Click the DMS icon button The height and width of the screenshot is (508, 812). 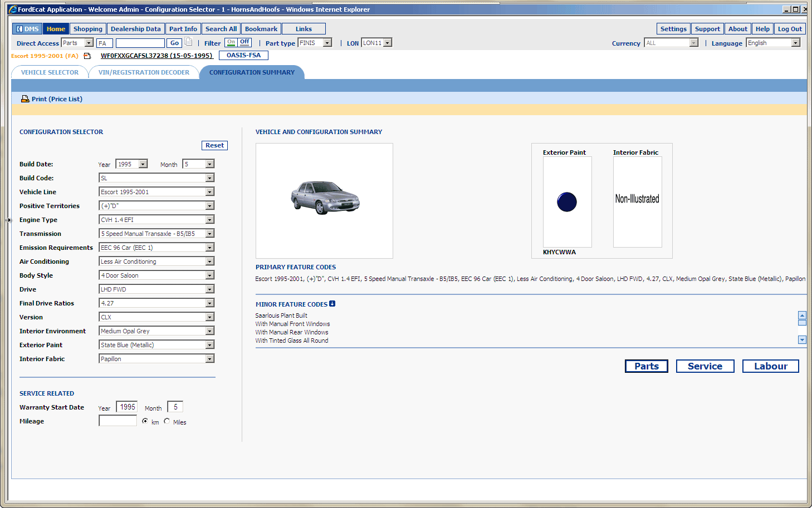[27, 29]
